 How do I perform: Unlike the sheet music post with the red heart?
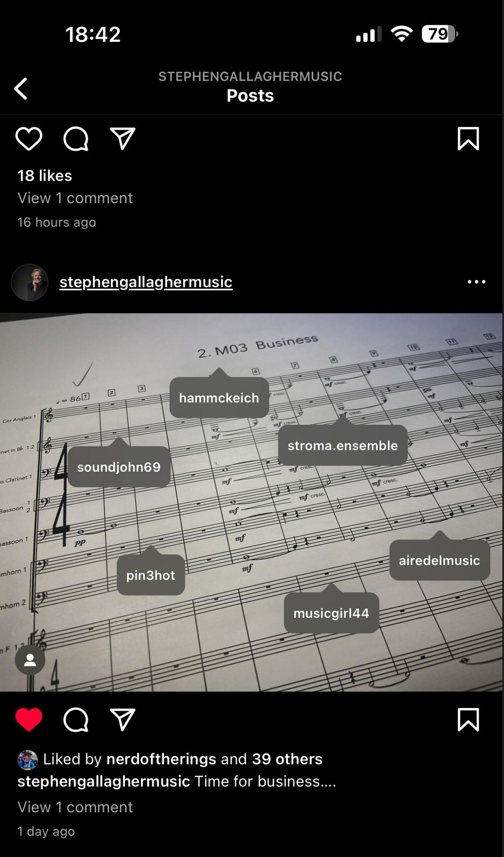click(28, 719)
